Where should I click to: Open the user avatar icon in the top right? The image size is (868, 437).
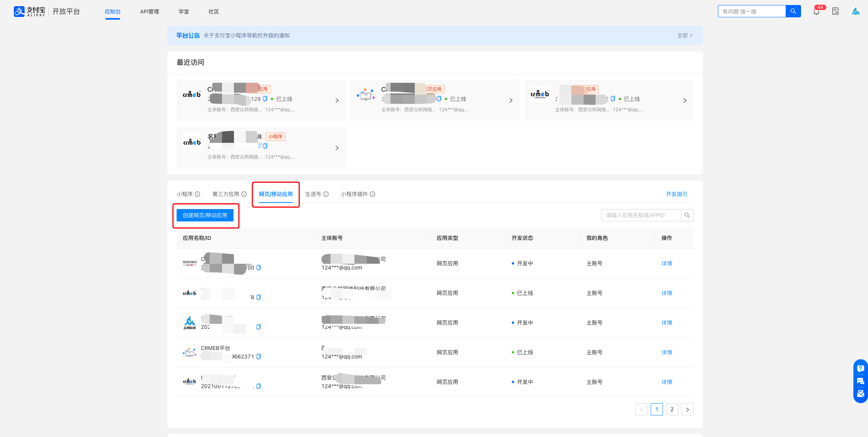tap(855, 12)
